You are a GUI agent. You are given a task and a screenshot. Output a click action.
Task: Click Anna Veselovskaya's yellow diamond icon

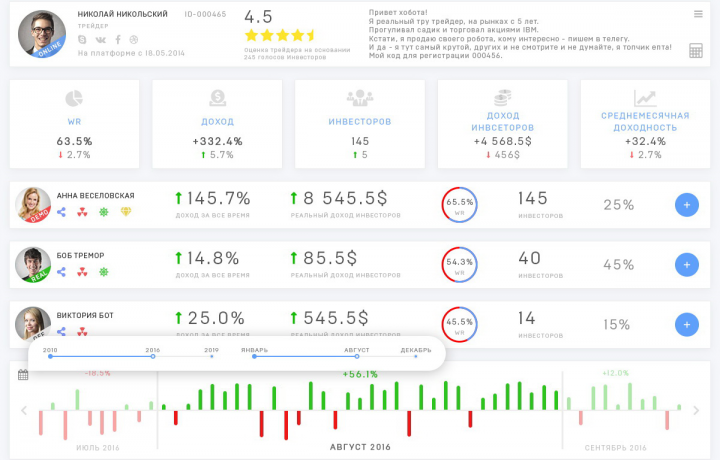[126, 212]
